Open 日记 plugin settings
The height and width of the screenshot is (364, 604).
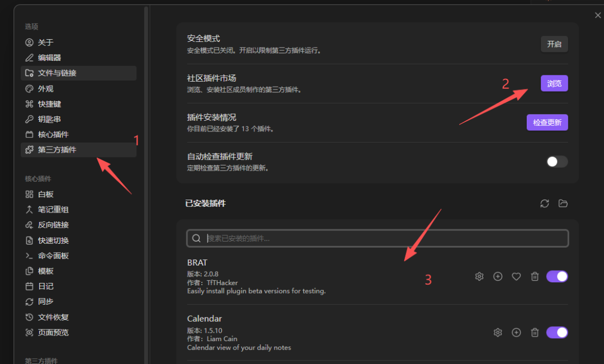point(79,286)
